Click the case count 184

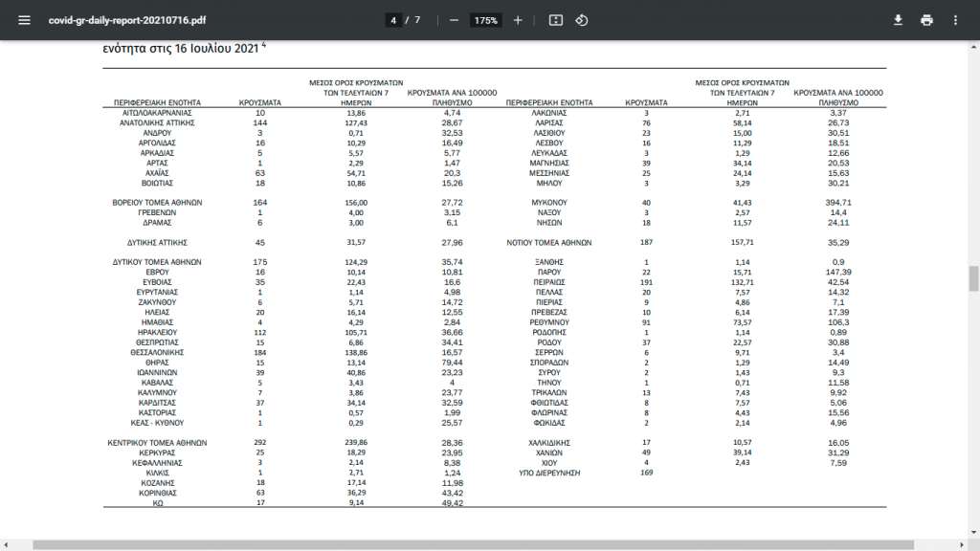260,352
